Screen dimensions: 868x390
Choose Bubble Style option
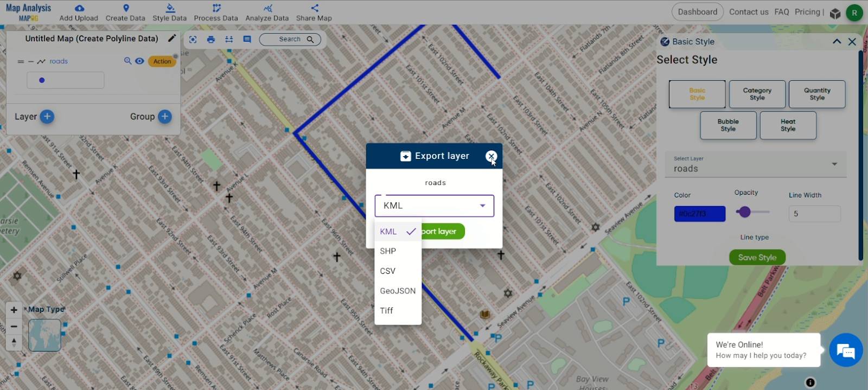coord(728,125)
